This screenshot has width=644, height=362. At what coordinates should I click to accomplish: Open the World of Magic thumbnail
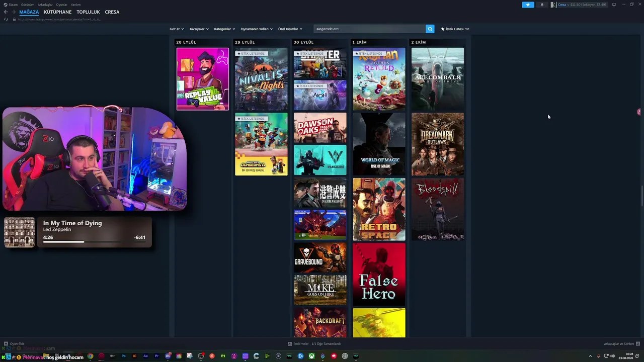379,144
